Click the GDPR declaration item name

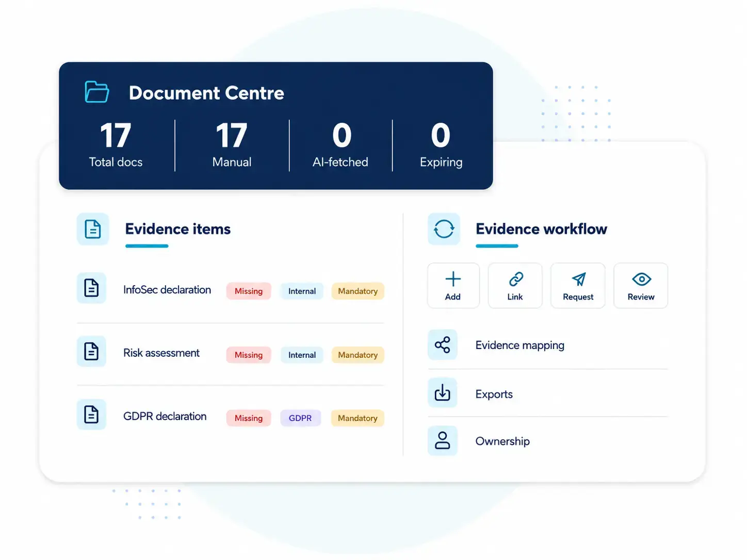click(165, 416)
